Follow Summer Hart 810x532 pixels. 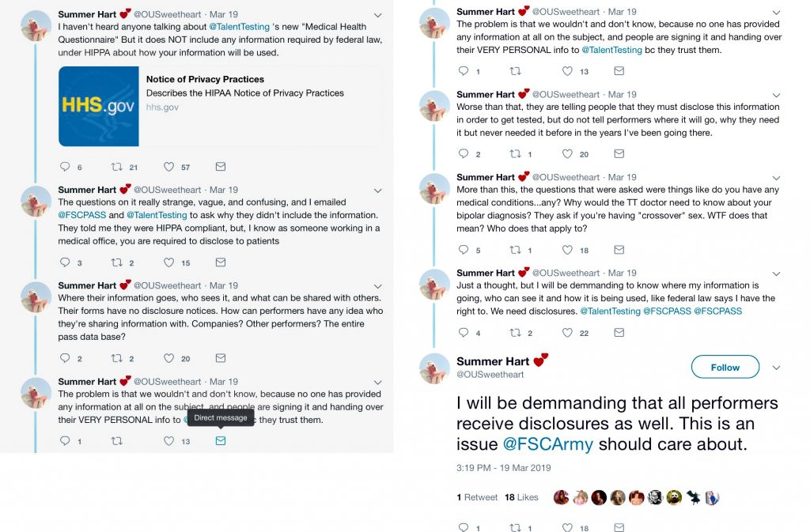click(725, 368)
